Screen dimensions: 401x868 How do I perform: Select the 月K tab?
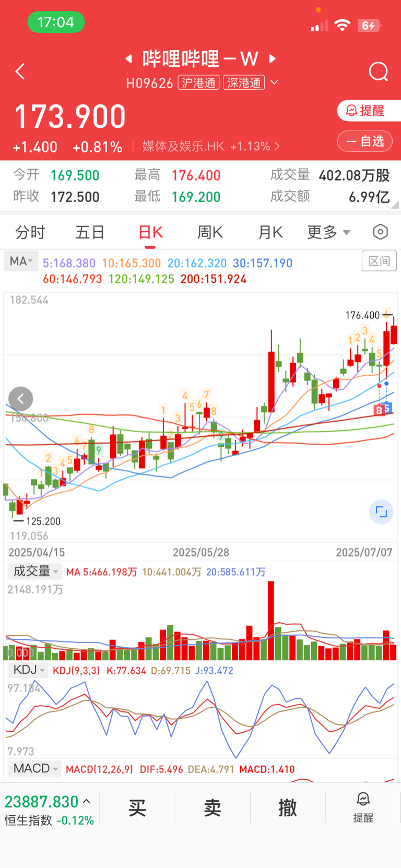pyautogui.click(x=270, y=232)
